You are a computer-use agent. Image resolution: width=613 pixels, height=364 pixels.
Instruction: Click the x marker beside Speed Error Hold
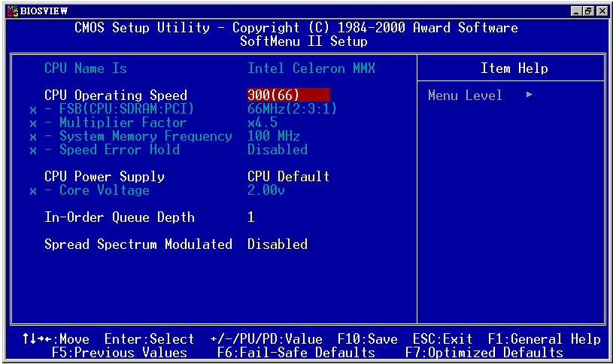[33, 151]
